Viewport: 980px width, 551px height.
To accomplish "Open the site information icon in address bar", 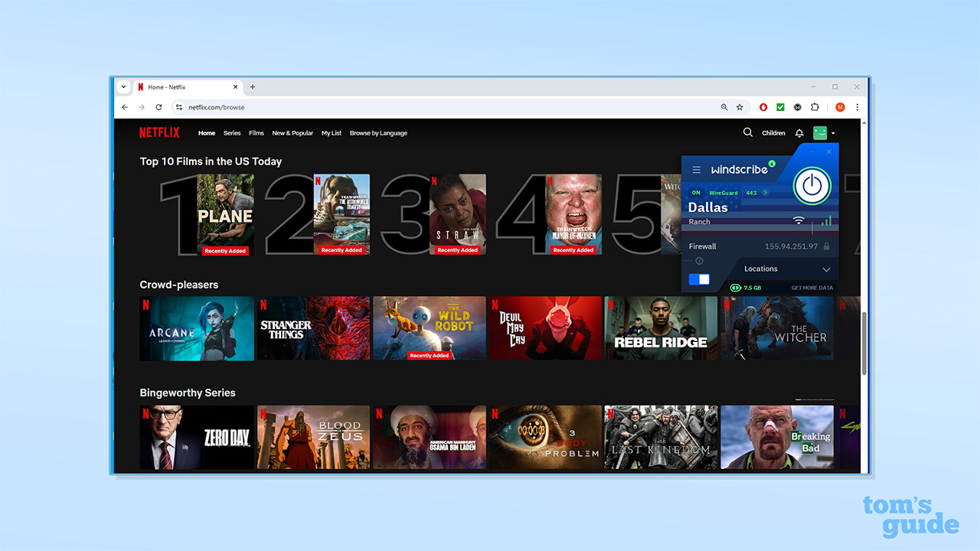I will 179,107.
